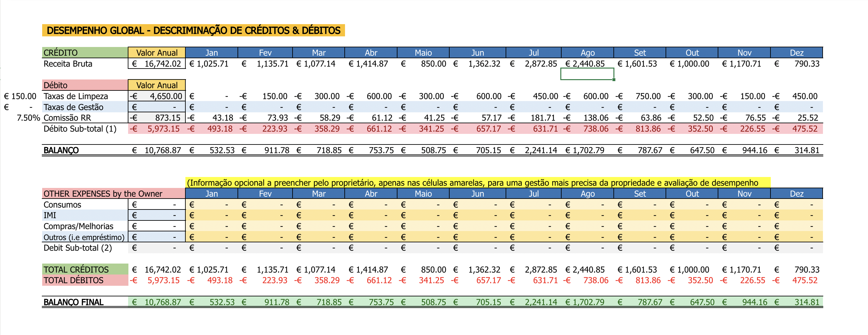Click yellow Compras/Melhorias cell under Set
This screenshot has height=335, width=868.
click(x=639, y=226)
